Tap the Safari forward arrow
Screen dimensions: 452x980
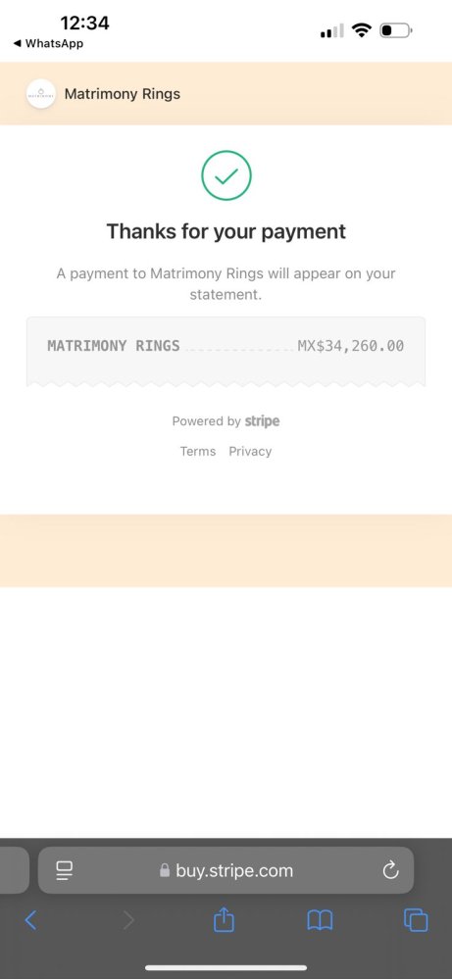128,920
